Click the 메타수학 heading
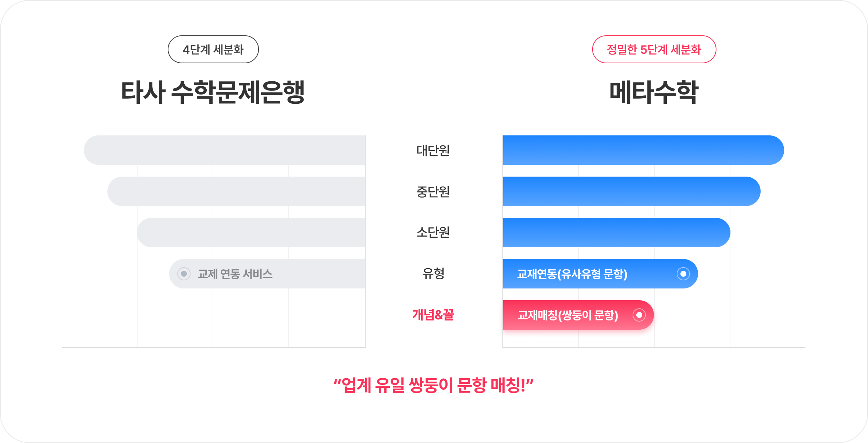Viewport: 868px width, 443px height. 654,92
